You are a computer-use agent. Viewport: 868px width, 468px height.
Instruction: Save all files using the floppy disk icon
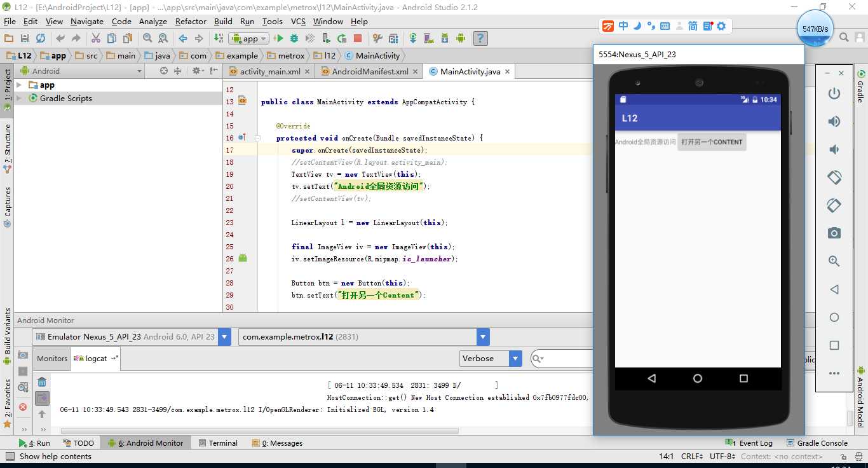pos(25,38)
